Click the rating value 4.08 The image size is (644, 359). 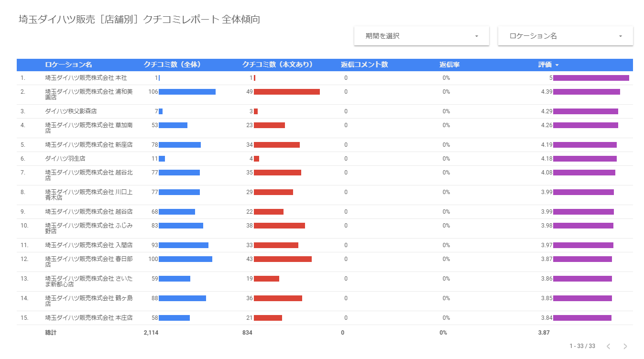tap(547, 173)
